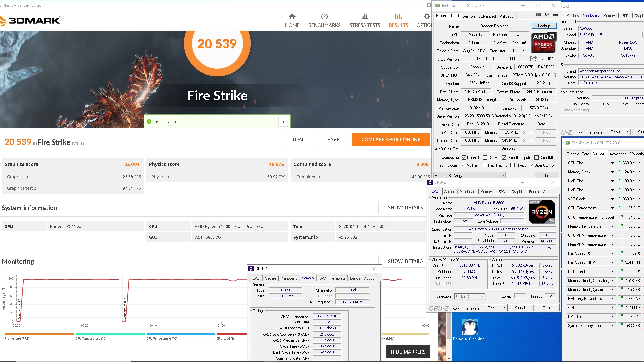This screenshot has height=362, width=644.
Task: Click the Bus Interface question mark
Action: 555,75
